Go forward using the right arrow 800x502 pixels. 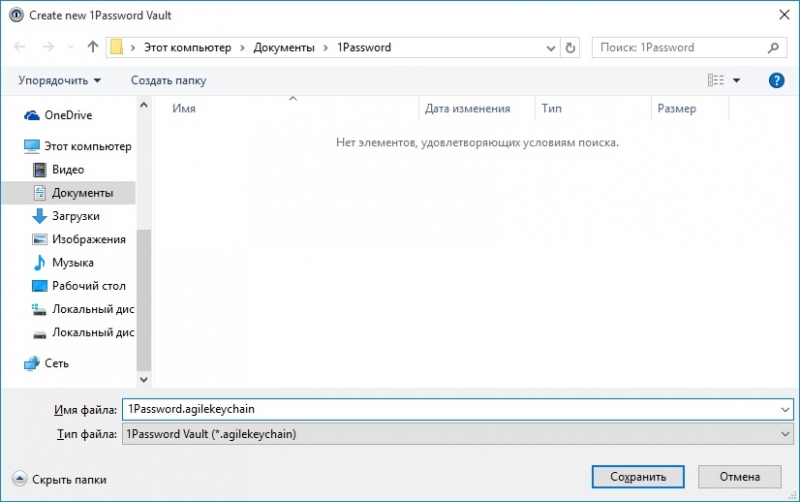[x=48, y=47]
